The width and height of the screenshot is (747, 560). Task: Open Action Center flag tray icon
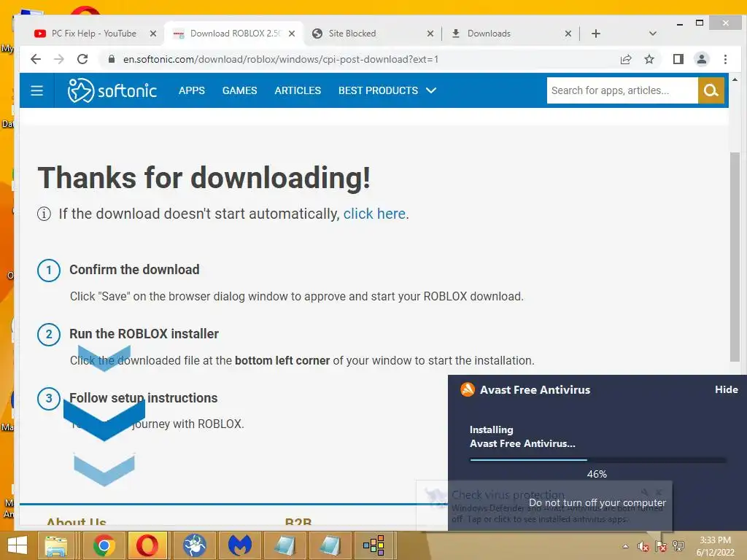coord(660,547)
